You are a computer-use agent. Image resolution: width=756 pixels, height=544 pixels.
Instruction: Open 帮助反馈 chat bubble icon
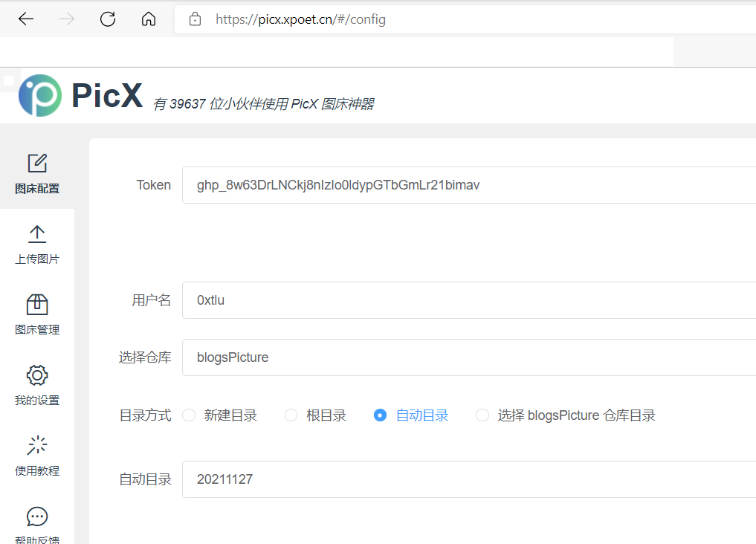37,517
